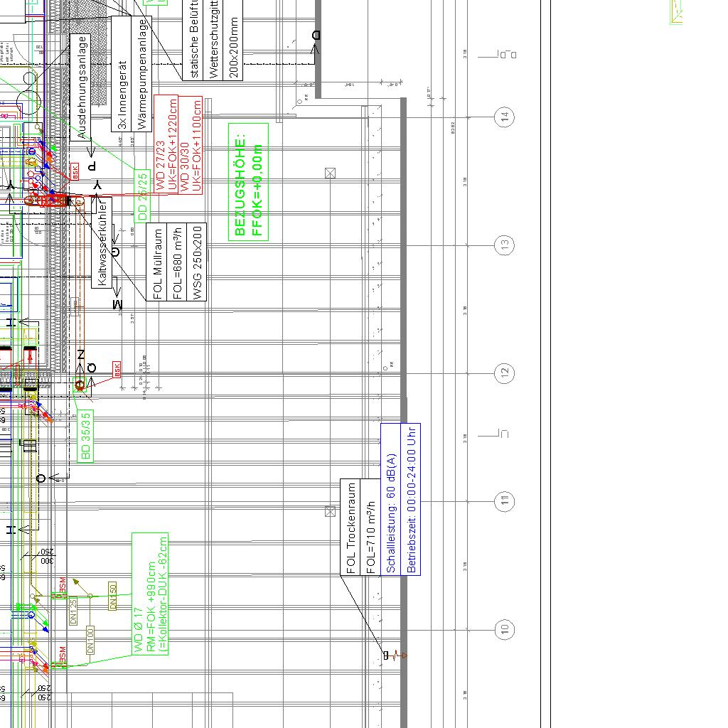728x728 pixels.
Task: Select the Kaltwasserkühler label
Action: pyautogui.click(x=102, y=242)
